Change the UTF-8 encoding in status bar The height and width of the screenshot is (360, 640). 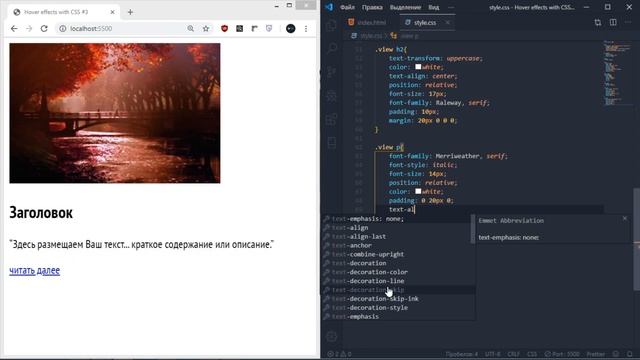pos(493,354)
